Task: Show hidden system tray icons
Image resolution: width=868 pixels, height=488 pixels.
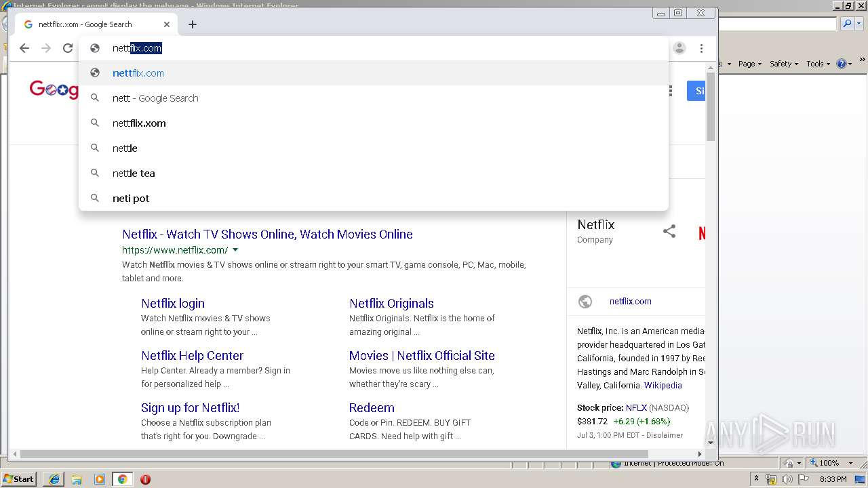Action: [756, 479]
